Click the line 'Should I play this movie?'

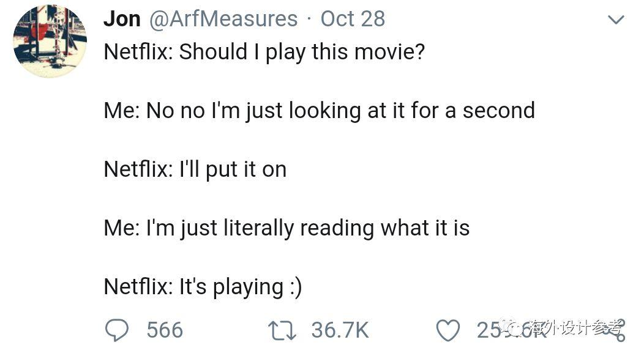302,53
